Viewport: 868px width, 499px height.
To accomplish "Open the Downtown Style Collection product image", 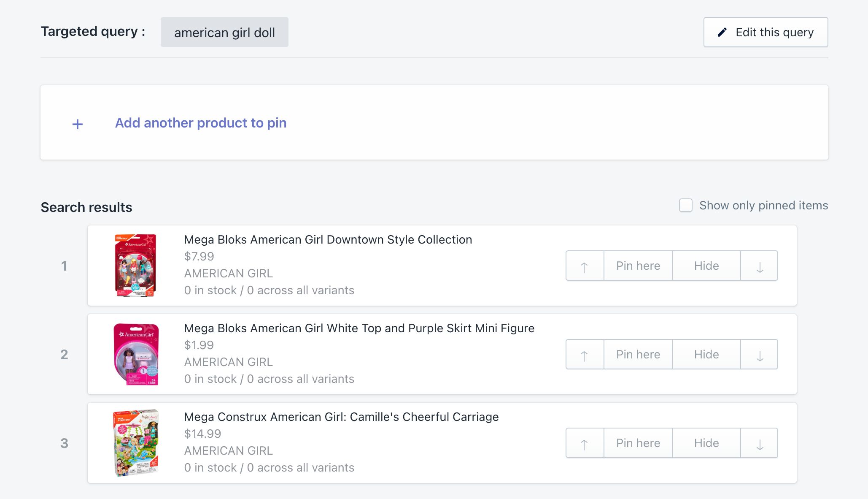I will (135, 265).
